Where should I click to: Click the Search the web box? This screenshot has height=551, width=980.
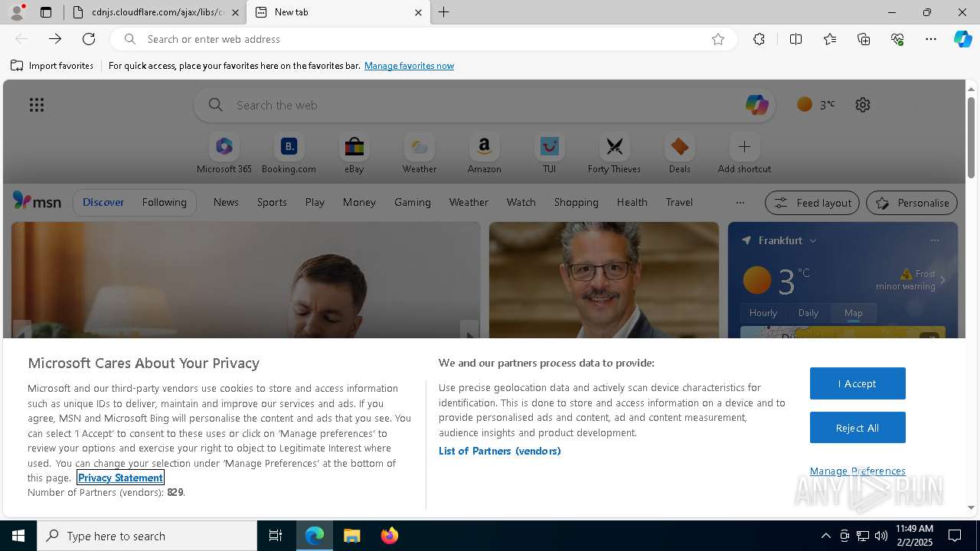(x=484, y=105)
